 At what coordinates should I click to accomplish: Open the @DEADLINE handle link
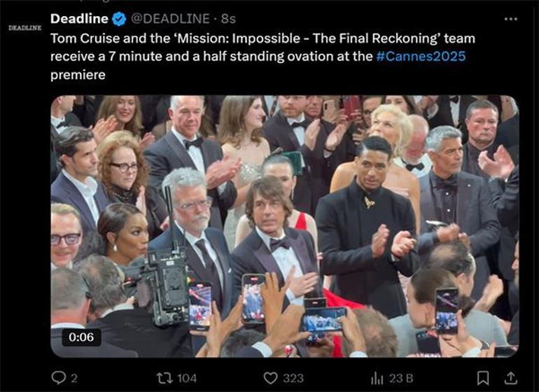(x=170, y=19)
